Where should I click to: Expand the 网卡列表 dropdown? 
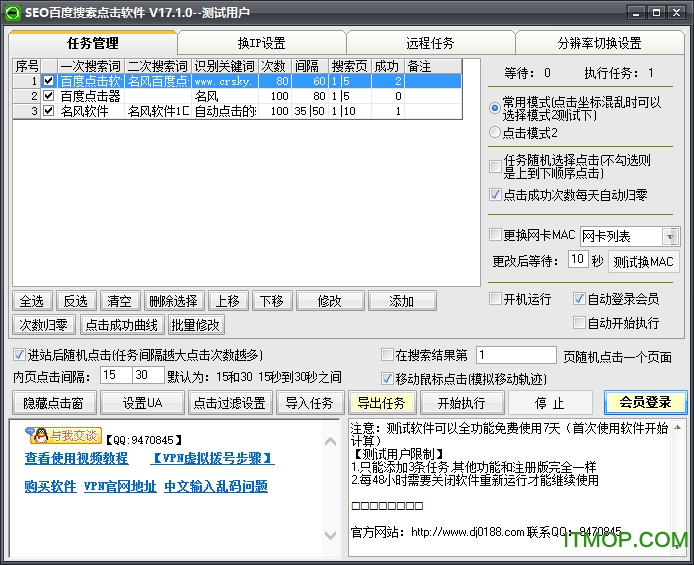pos(670,237)
